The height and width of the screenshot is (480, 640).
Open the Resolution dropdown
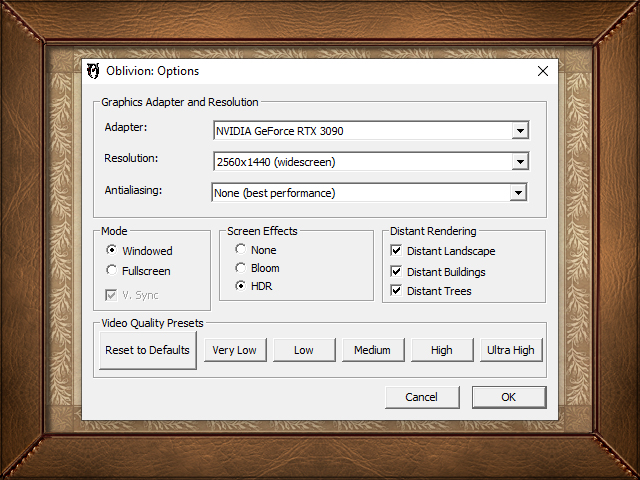pyautogui.click(x=519, y=162)
